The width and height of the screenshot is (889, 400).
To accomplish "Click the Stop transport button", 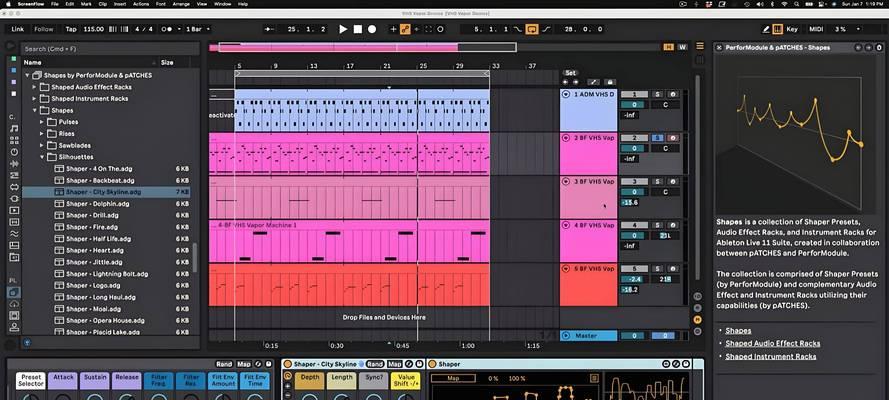I will [x=358, y=29].
